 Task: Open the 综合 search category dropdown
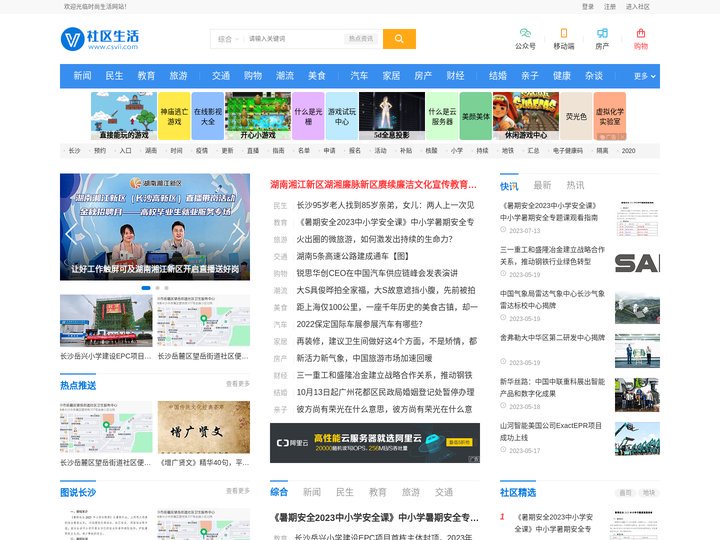click(228, 39)
